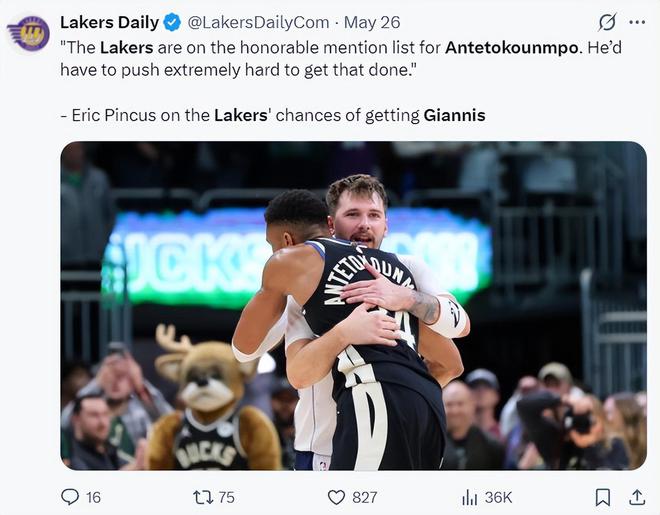Click the bold Giannis keyword
The height and width of the screenshot is (515, 660).
pyautogui.click(x=454, y=115)
